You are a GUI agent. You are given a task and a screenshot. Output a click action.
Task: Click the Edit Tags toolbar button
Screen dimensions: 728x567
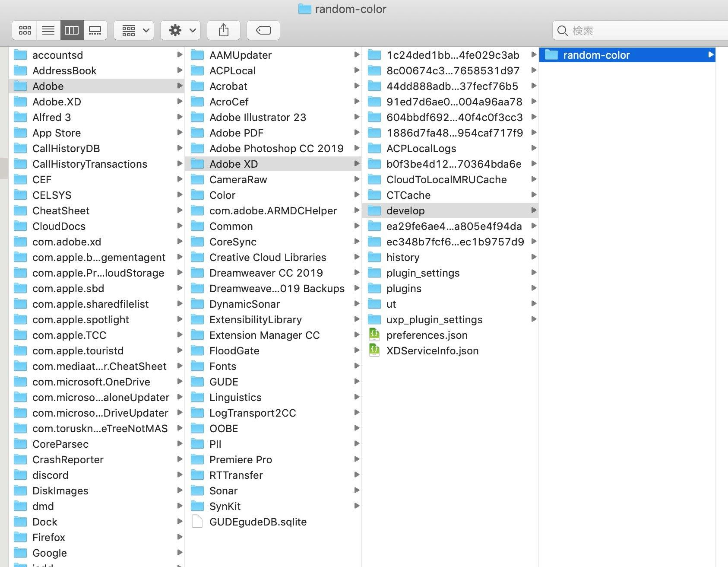tap(263, 30)
